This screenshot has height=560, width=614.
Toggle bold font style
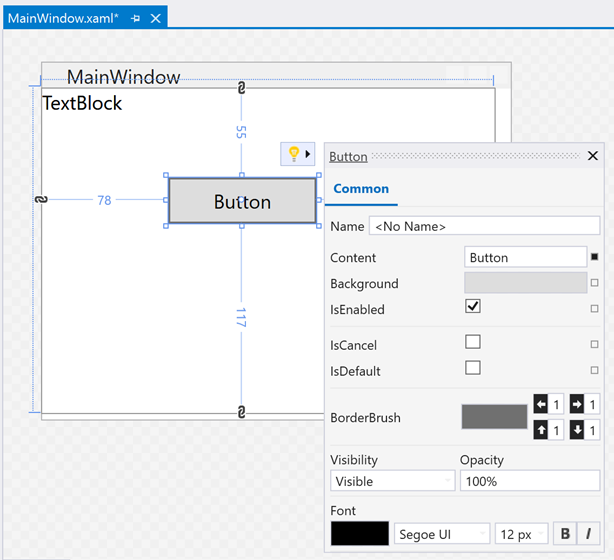point(566,533)
